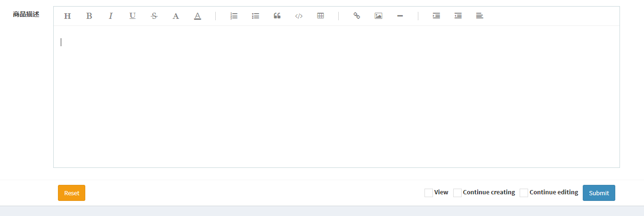Insert a block quote
644x216 pixels.
coord(277,16)
